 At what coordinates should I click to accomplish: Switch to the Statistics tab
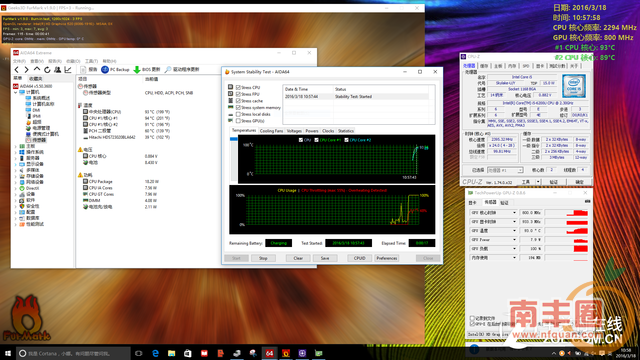[x=346, y=131]
